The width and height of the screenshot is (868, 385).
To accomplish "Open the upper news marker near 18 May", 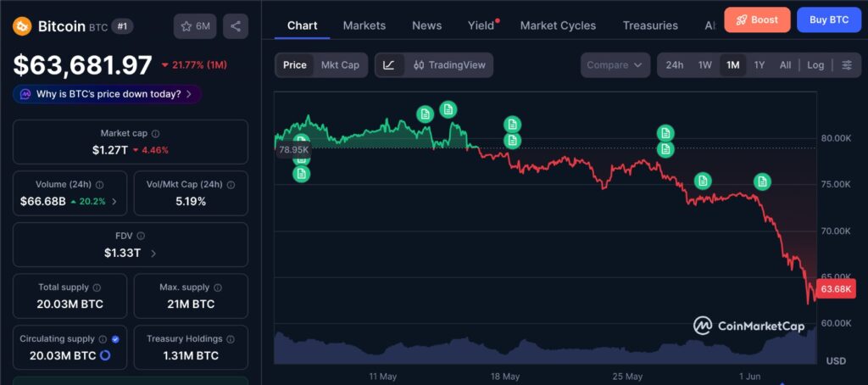I will (513, 124).
